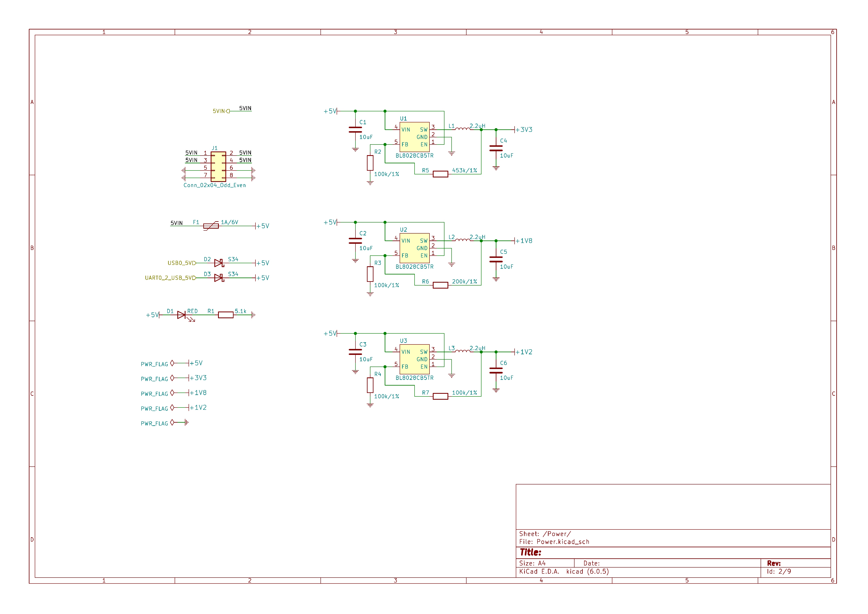This screenshot has width=868, height=614.
Task: Select resistor R7 100k/1% symbol
Action: click(440, 396)
